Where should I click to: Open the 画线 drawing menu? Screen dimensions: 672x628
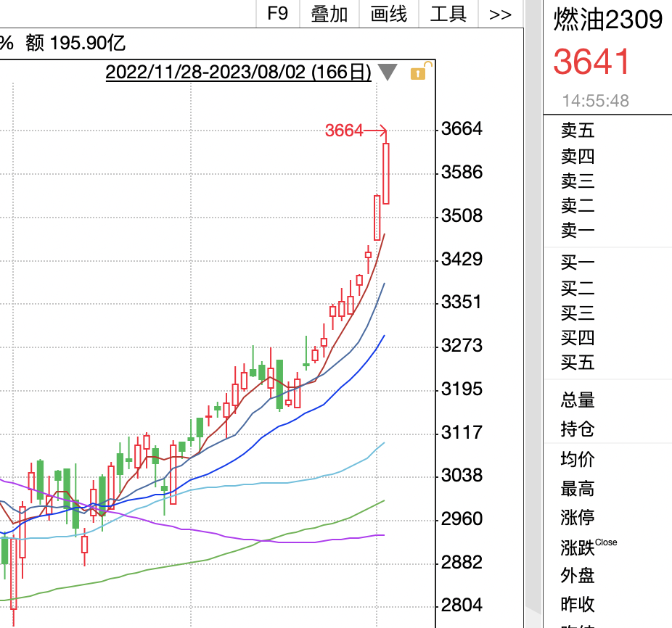(x=389, y=14)
